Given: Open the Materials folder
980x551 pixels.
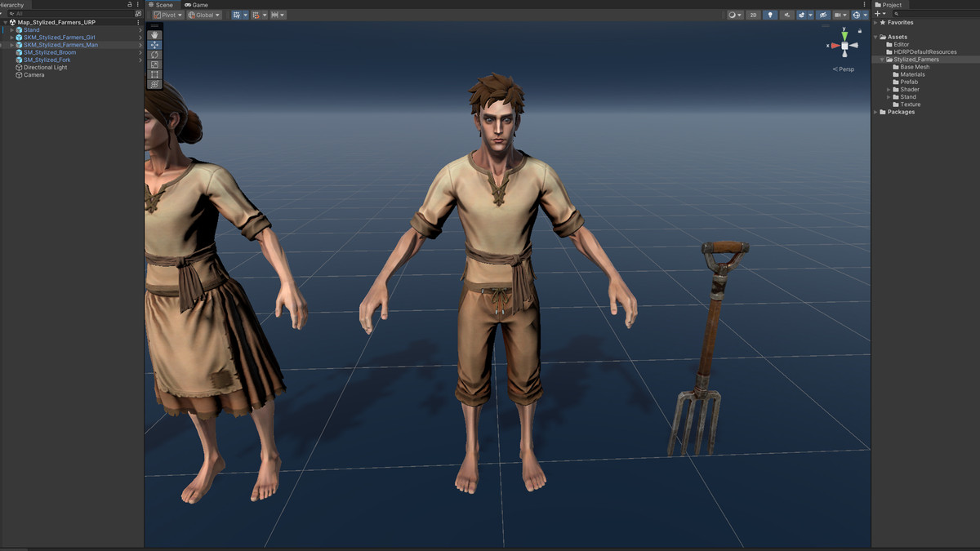Looking at the screenshot, I should pos(909,74).
